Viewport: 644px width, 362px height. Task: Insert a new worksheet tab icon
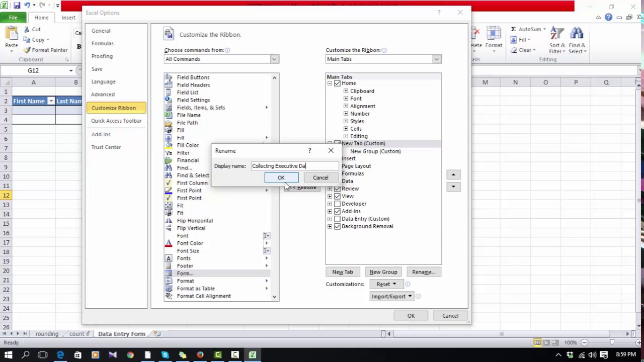157,334
